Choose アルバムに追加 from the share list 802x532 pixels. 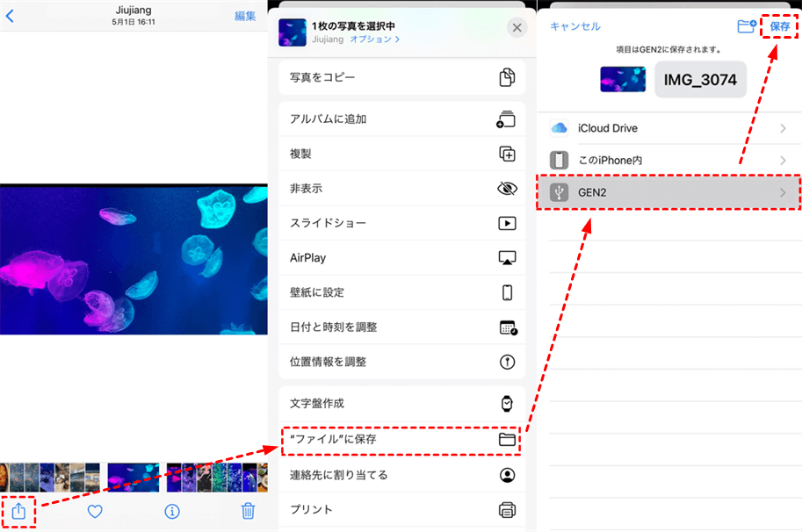click(x=401, y=119)
